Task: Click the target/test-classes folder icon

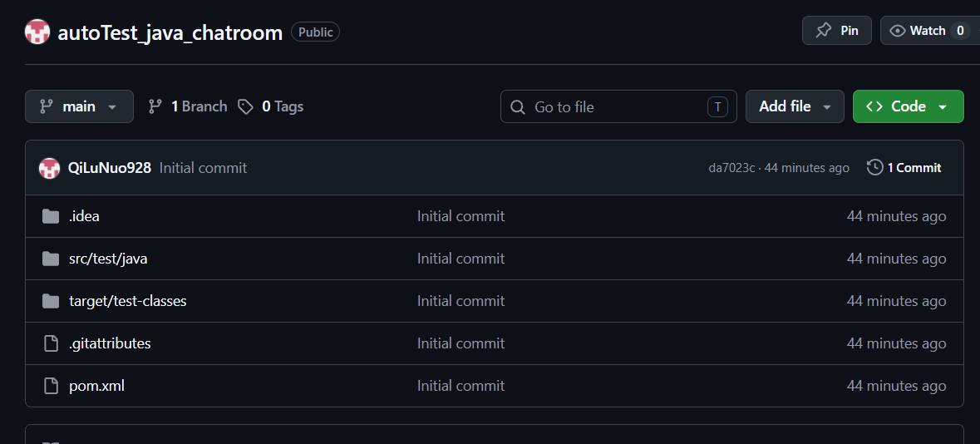Action: 51,301
